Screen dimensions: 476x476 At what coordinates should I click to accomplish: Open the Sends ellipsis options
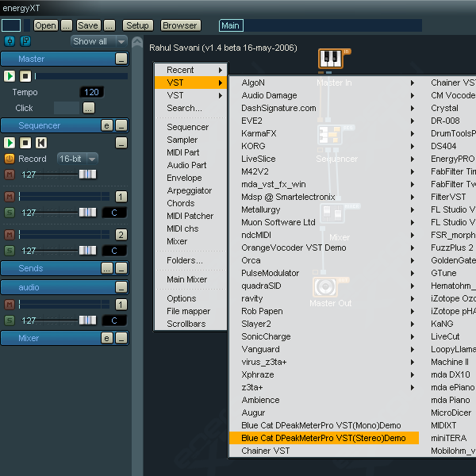pos(107,268)
